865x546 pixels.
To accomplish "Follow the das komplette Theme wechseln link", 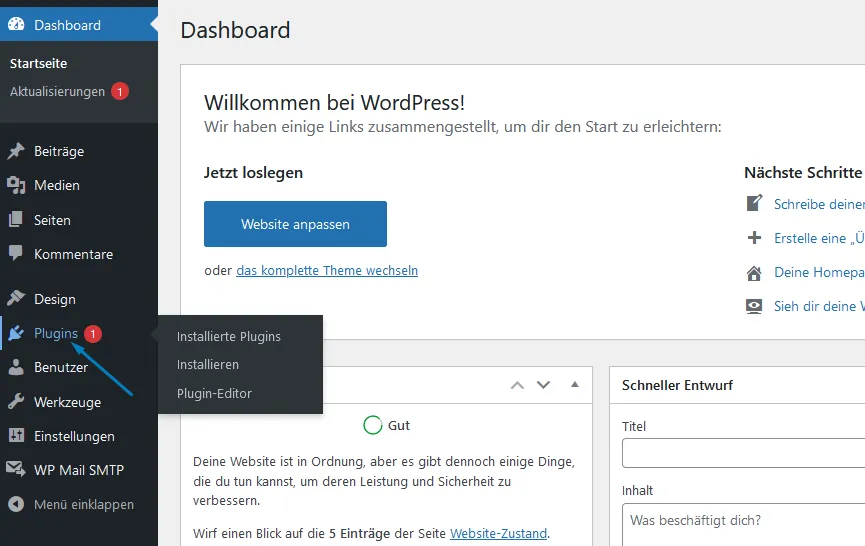I will [327, 271].
